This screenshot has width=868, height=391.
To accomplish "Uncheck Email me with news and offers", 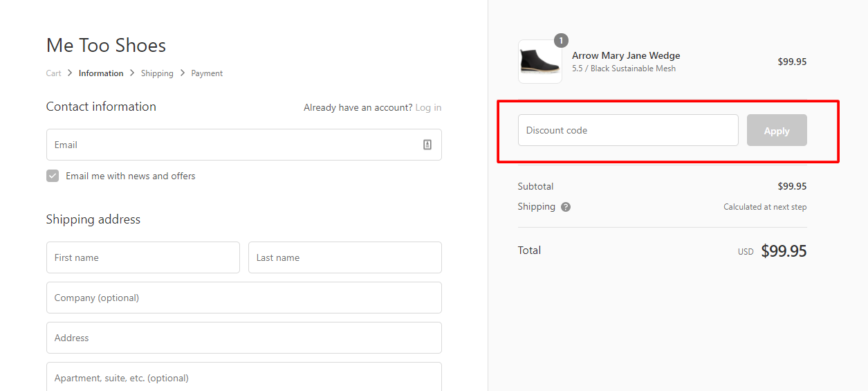I will (x=53, y=176).
